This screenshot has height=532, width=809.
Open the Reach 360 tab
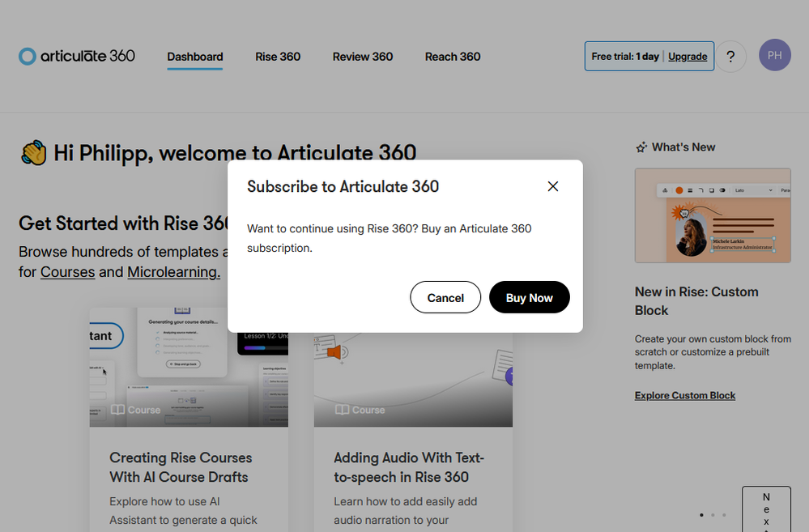tap(453, 57)
